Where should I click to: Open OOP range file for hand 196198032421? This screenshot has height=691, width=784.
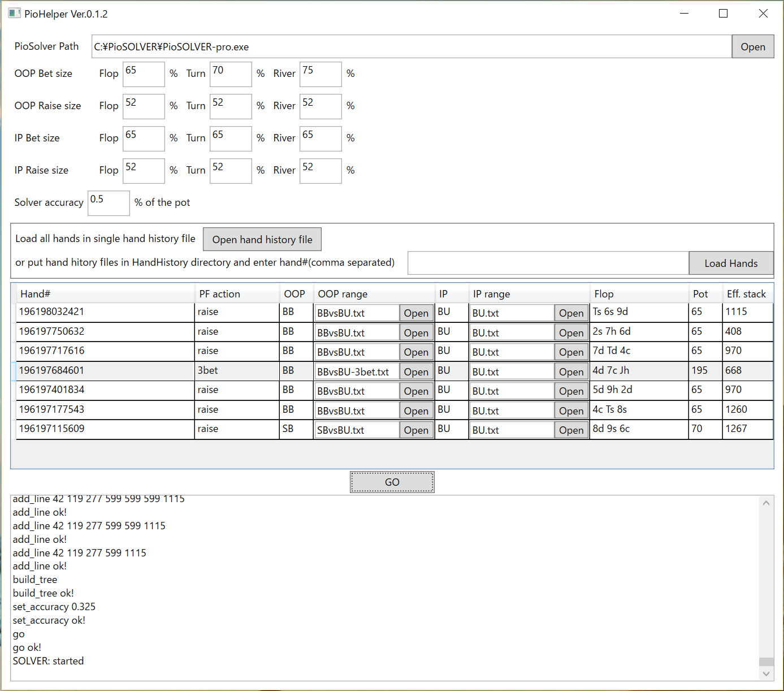pos(416,313)
